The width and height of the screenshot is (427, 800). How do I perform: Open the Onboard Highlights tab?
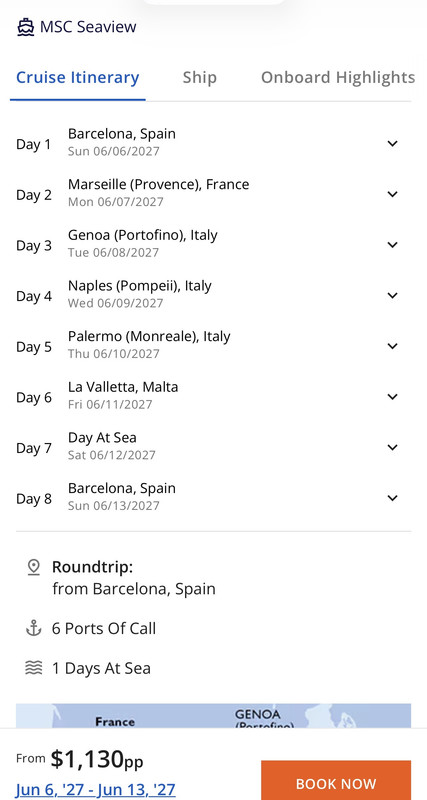(338, 78)
